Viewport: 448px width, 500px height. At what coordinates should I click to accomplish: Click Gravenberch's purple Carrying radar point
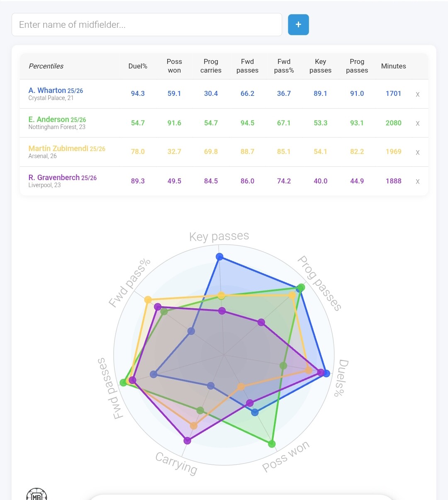tap(187, 441)
